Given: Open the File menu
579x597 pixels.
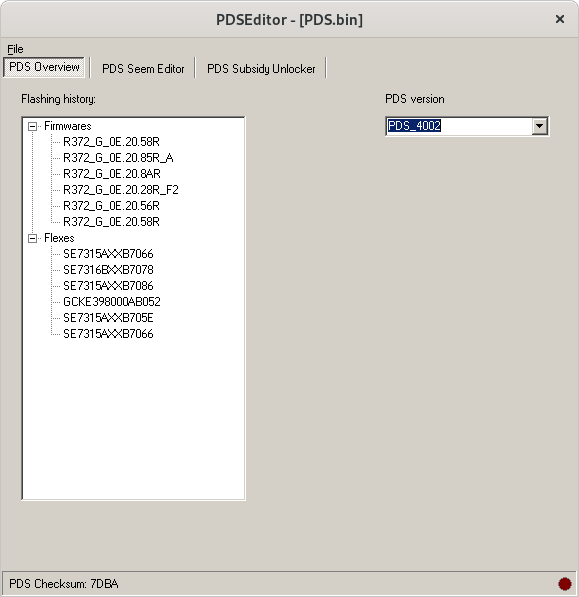Looking at the screenshot, I should [x=15, y=49].
